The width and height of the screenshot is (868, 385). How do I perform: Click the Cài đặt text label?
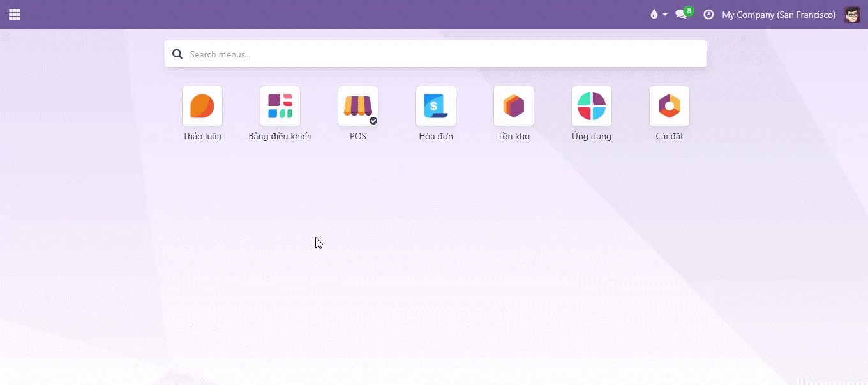coord(670,136)
